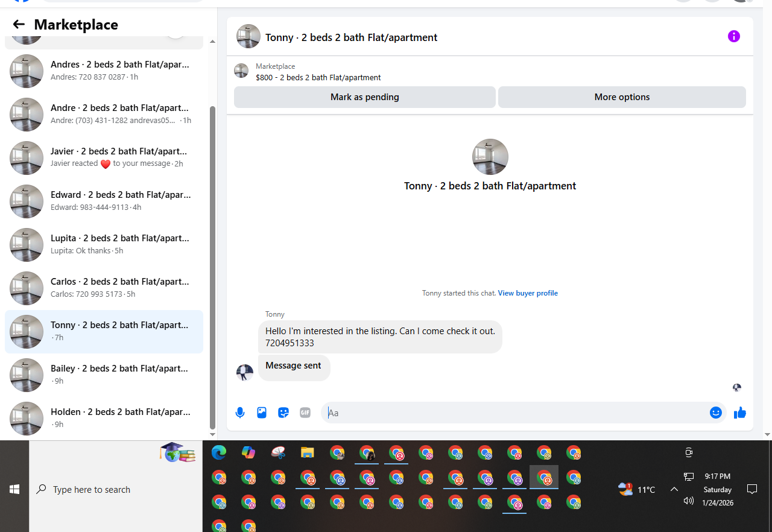Image resolution: width=772 pixels, height=532 pixels.
Task: Click the 'Message sent' bubble
Action: [x=294, y=367]
